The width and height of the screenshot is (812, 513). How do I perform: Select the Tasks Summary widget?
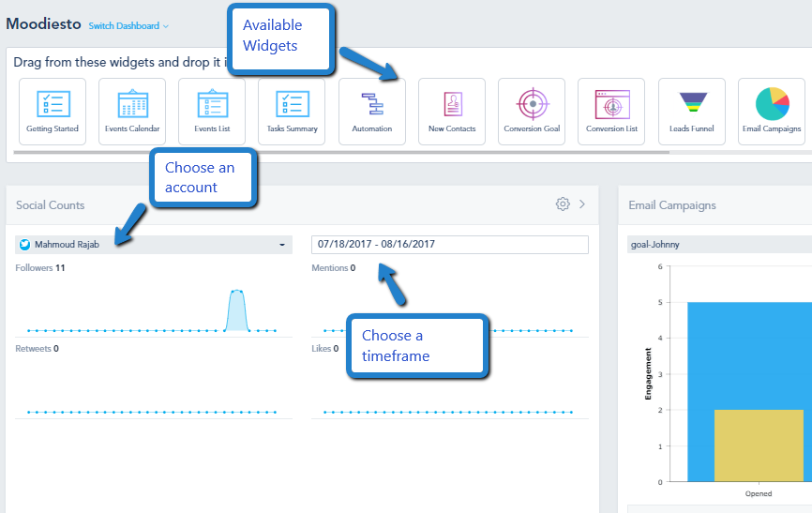click(292, 112)
